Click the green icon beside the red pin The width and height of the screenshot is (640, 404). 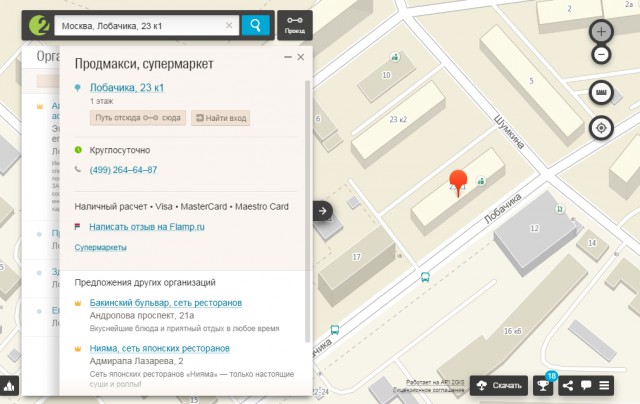pos(481,181)
